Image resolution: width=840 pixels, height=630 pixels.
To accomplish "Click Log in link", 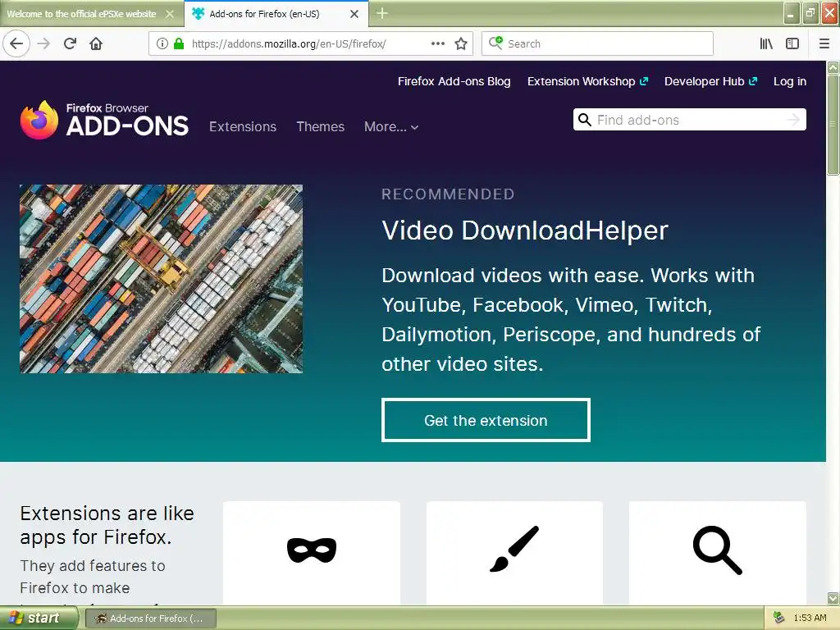I will (790, 81).
